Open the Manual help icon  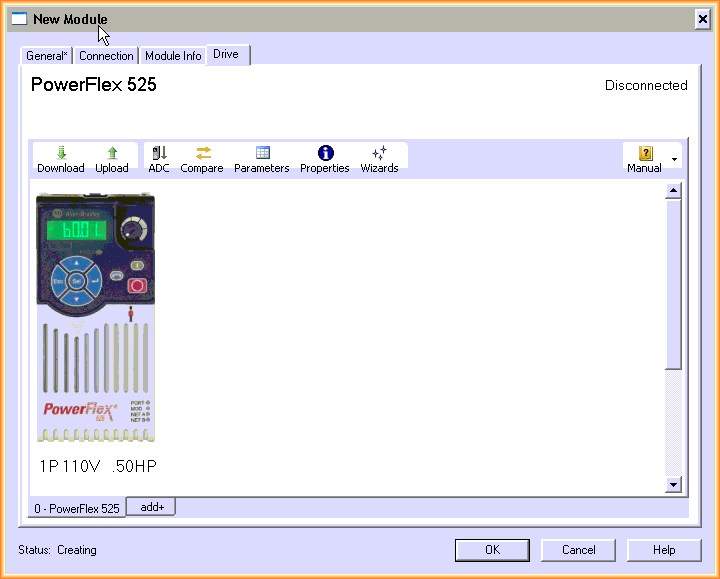(645, 154)
